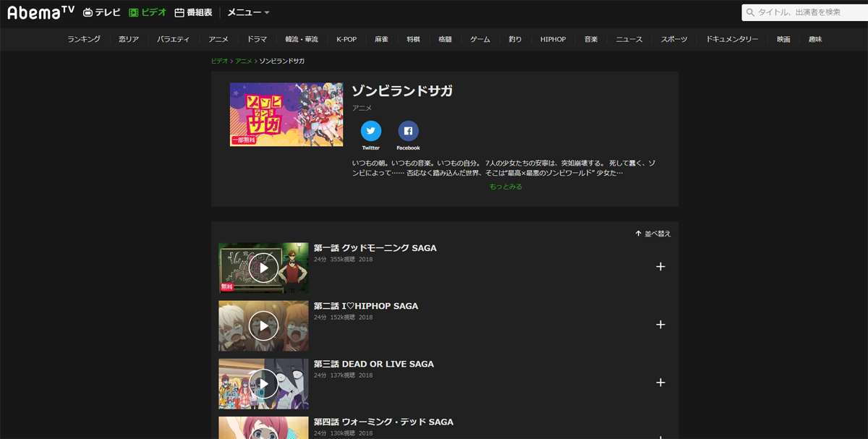The width and height of the screenshot is (868, 439).
Task: Open the ランキング category
Action: click(x=84, y=39)
